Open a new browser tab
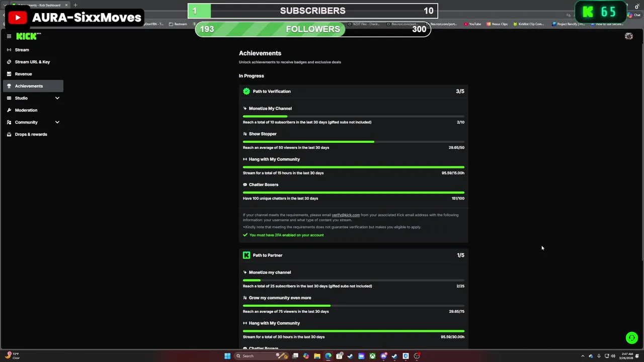The image size is (644, 362). pyautogui.click(x=75, y=5)
